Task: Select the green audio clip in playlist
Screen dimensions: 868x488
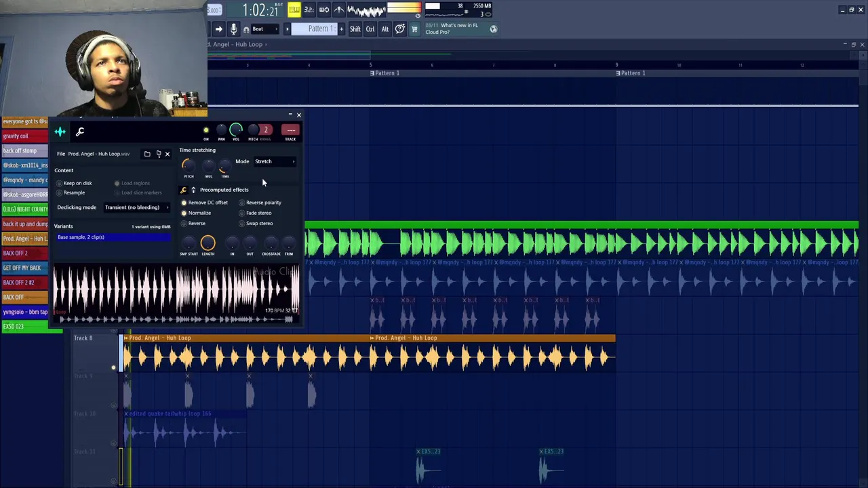Action: (582, 241)
